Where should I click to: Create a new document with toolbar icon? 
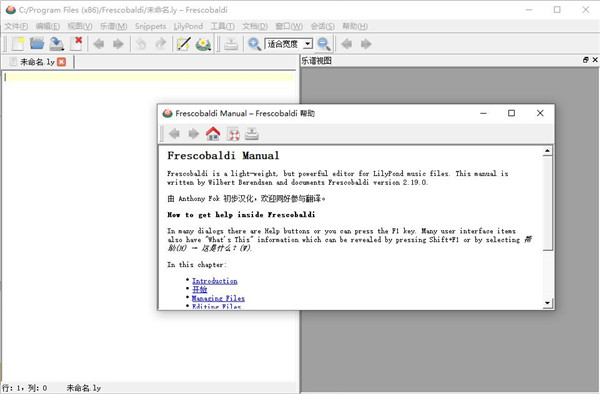(18, 44)
